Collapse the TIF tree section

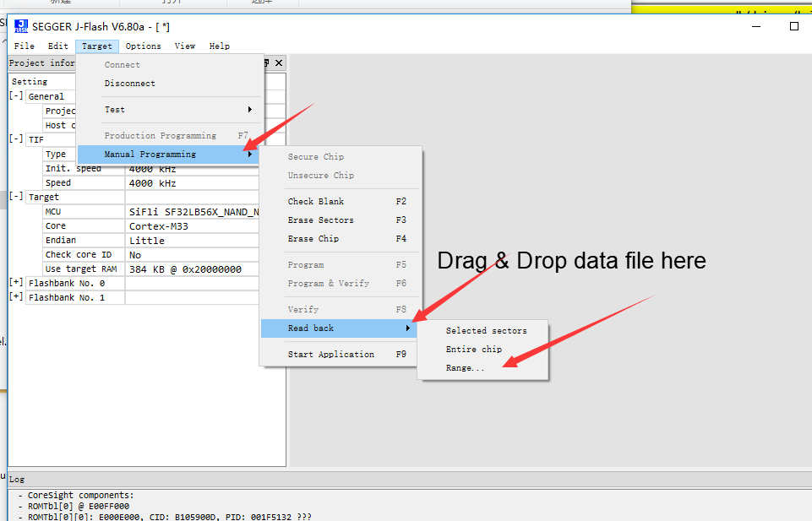pyautogui.click(x=16, y=139)
